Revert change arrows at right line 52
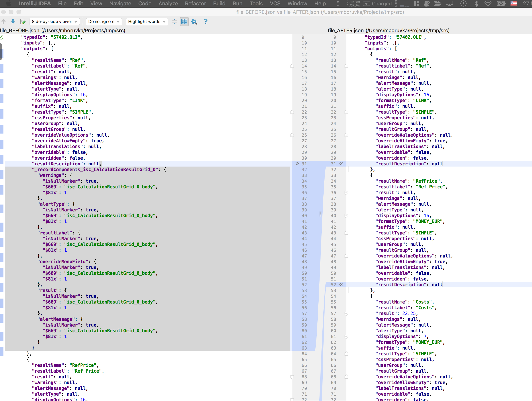Image resolution: width=532 pixels, height=401 pixels. [341, 285]
